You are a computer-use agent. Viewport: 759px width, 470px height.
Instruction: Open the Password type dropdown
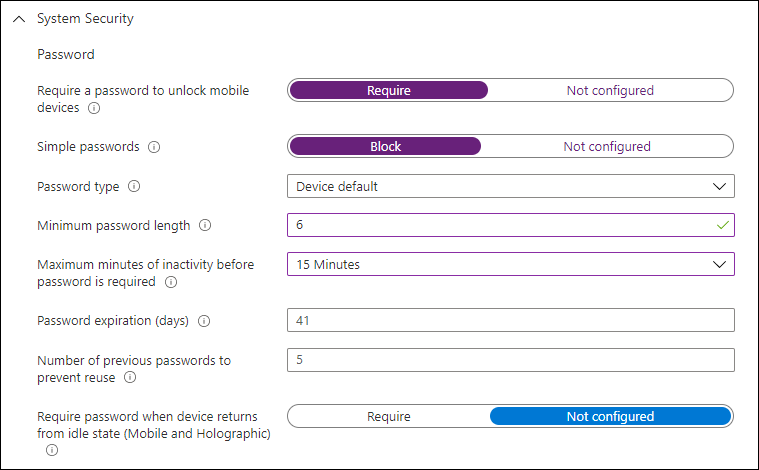coord(510,186)
